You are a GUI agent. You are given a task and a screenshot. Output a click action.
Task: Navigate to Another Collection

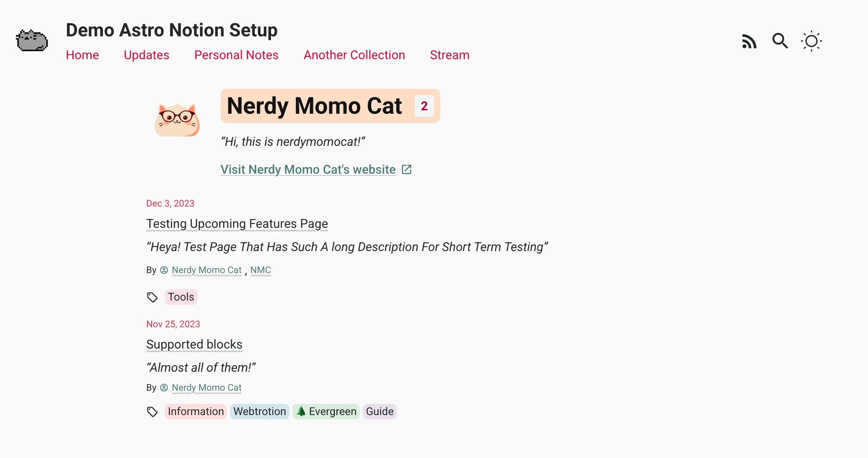[354, 55]
